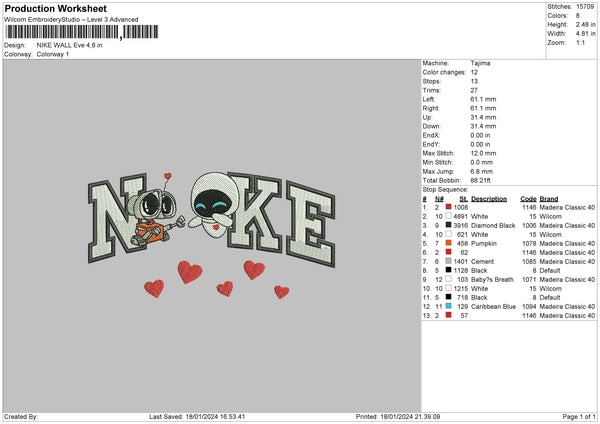Click the 'Cement' description text

[483, 261]
